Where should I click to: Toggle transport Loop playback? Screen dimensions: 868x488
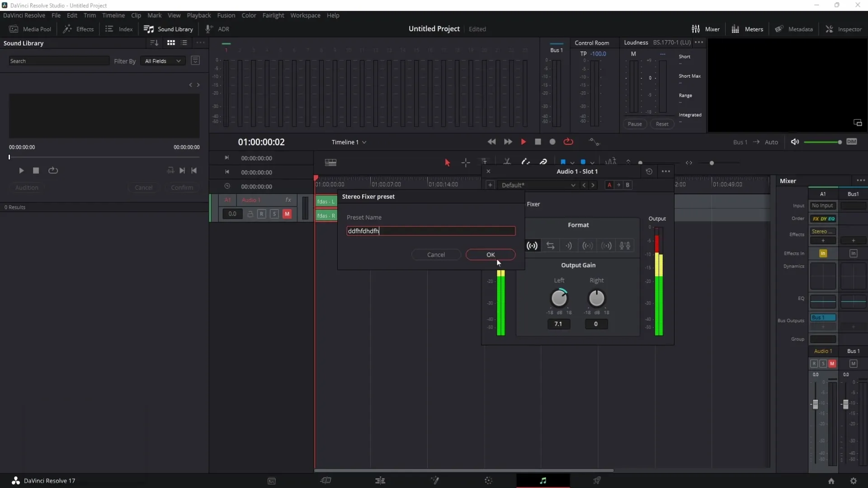click(568, 142)
